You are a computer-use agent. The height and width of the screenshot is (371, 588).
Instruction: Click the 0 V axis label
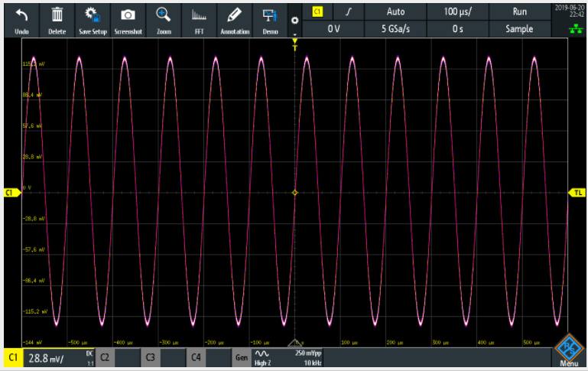(27, 187)
